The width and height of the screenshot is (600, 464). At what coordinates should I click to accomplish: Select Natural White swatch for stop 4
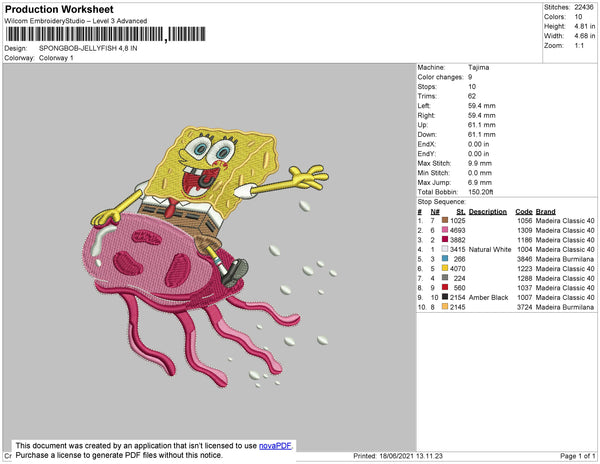coord(445,249)
